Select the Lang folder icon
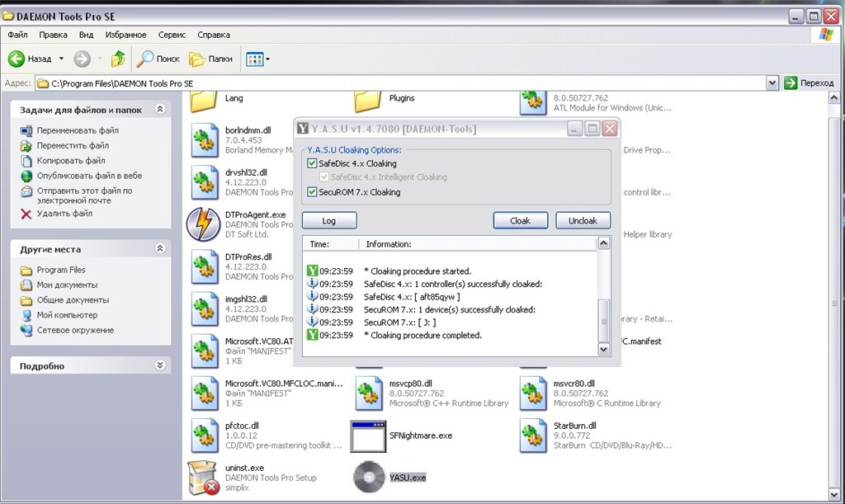Image resolution: width=845 pixels, height=504 pixels. point(204,101)
